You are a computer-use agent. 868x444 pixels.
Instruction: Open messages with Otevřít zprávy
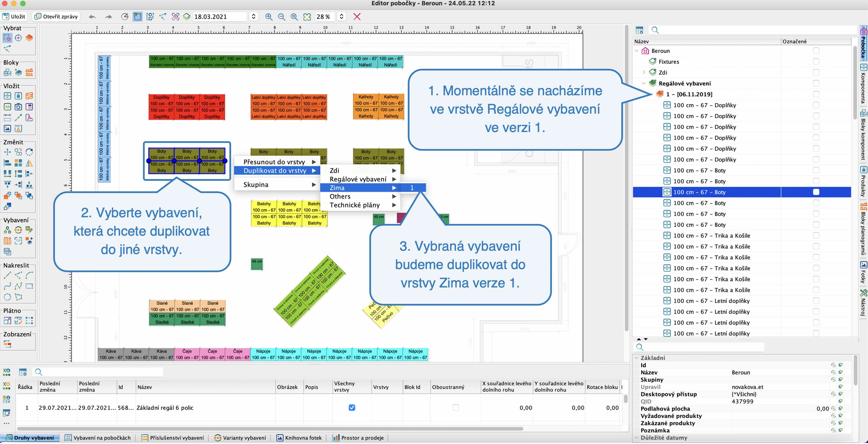(x=56, y=16)
